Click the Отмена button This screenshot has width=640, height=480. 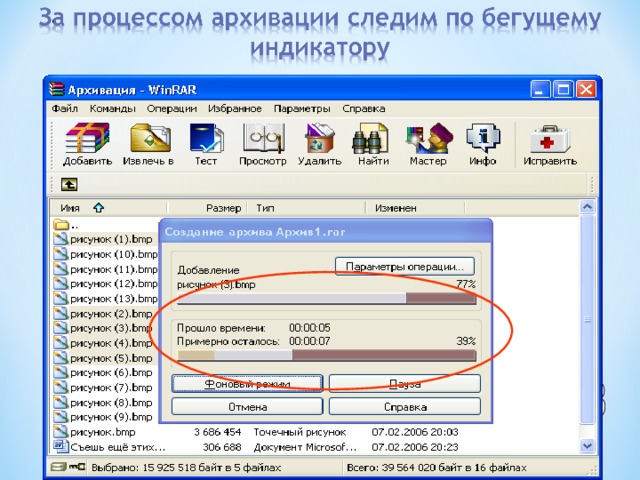247,406
